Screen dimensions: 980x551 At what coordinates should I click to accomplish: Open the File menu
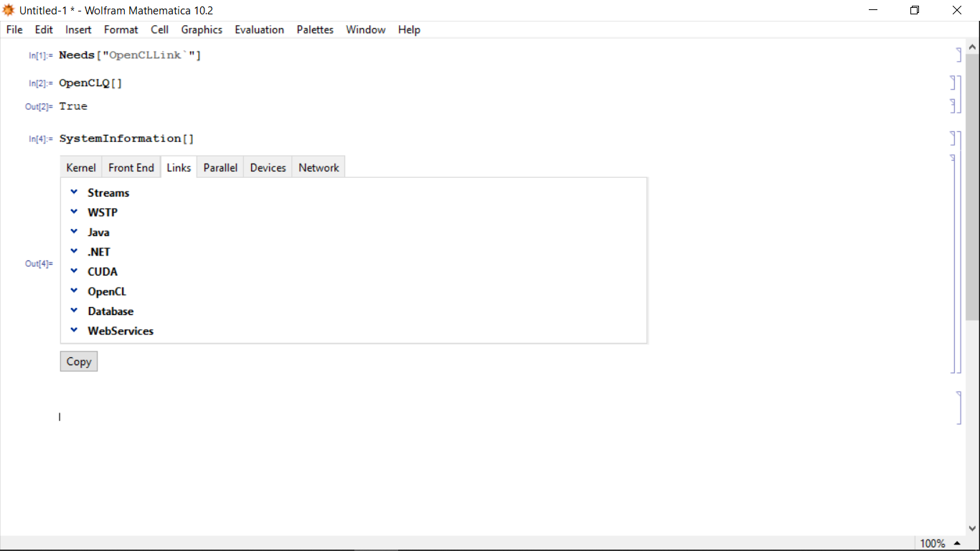14,29
